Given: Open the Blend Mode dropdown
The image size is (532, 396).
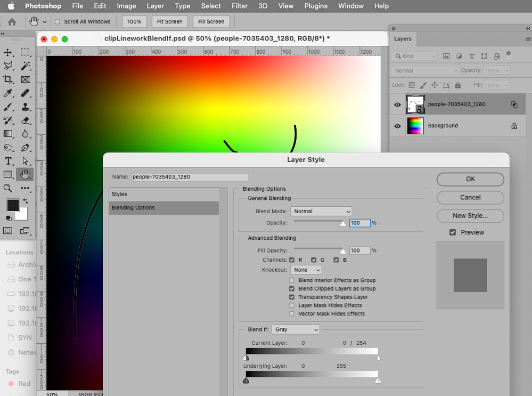Looking at the screenshot, I should [321, 212].
